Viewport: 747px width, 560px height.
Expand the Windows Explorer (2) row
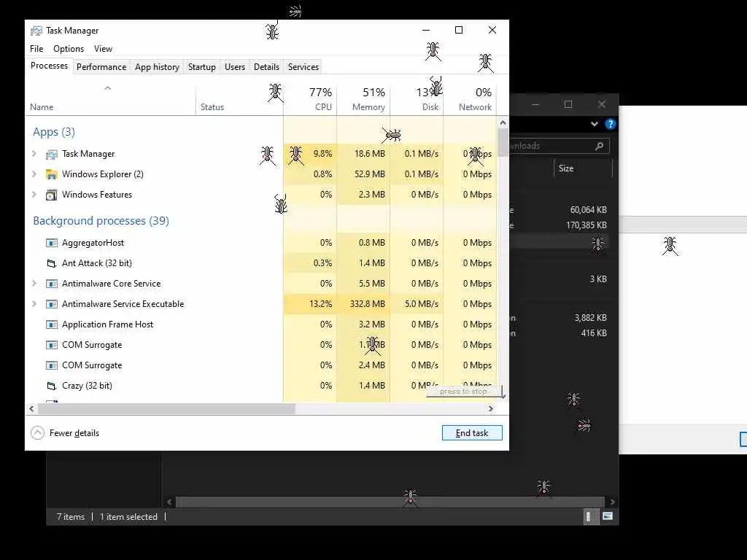pos(34,174)
